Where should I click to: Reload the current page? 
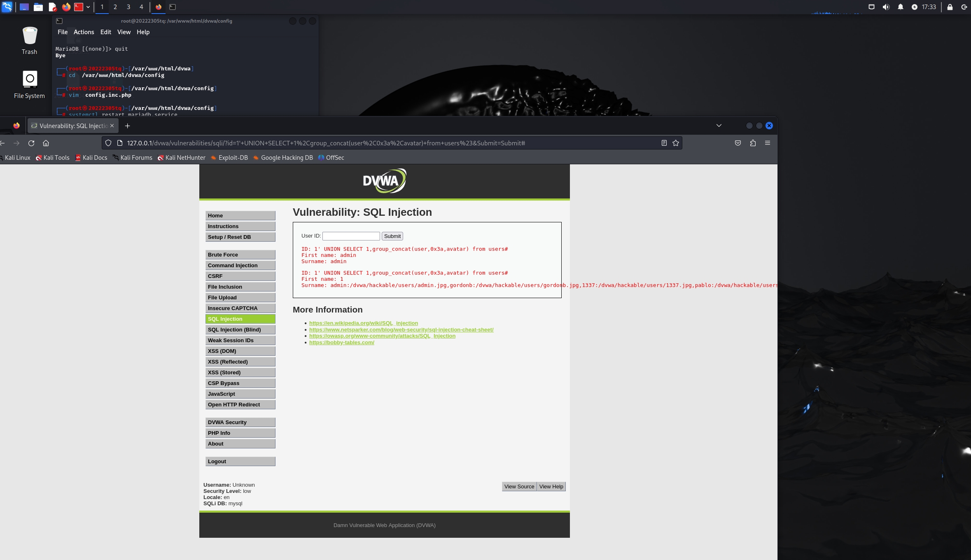(31, 143)
